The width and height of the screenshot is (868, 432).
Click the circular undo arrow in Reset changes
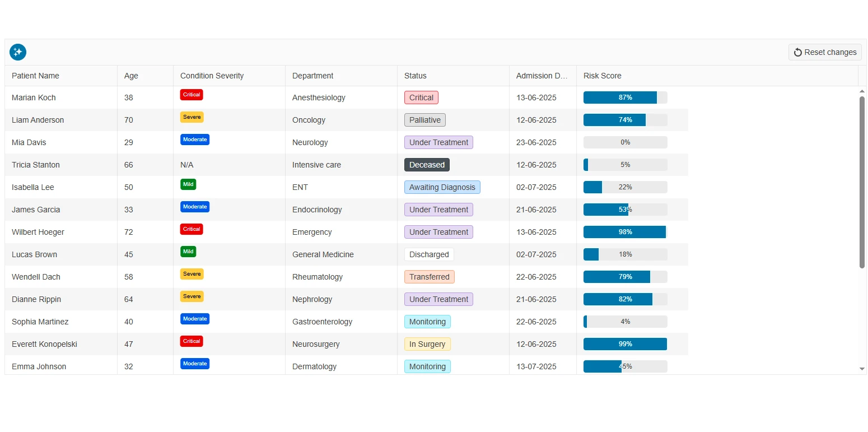tap(798, 52)
